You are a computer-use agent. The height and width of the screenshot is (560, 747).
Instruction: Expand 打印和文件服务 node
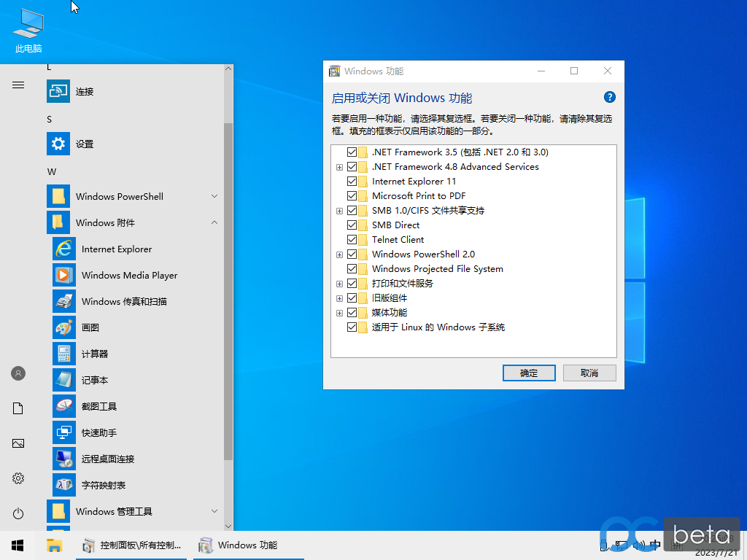(x=340, y=284)
